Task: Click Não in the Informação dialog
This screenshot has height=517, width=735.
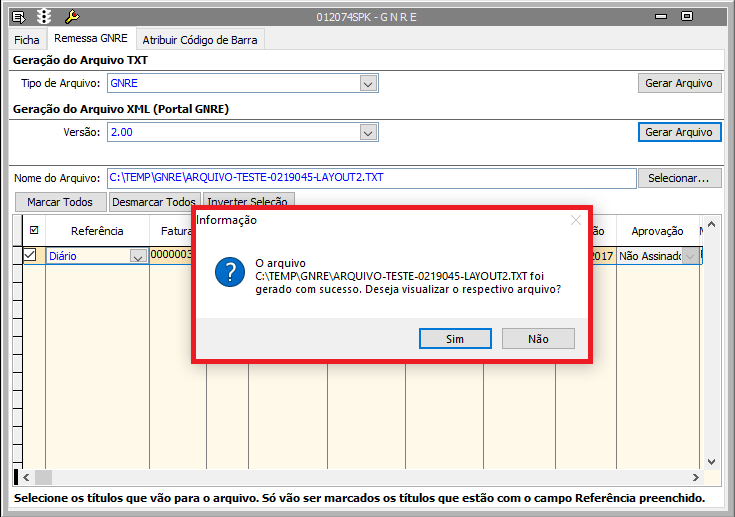Action: 538,339
